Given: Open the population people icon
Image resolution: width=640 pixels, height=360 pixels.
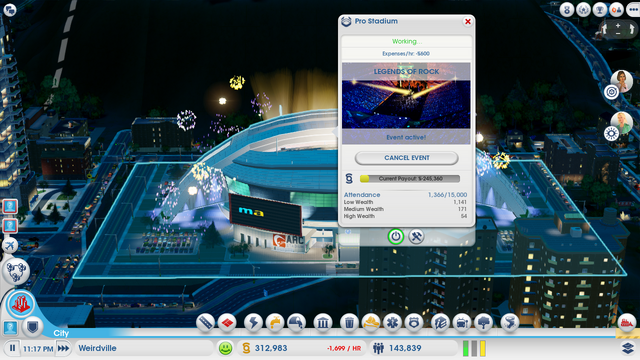Looking at the screenshot, I should pyautogui.click(x=378, y=348).
